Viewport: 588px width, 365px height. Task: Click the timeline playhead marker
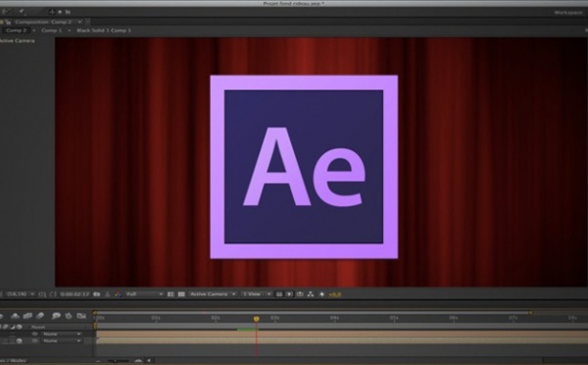pyautogui.click(x=256, y=319)
